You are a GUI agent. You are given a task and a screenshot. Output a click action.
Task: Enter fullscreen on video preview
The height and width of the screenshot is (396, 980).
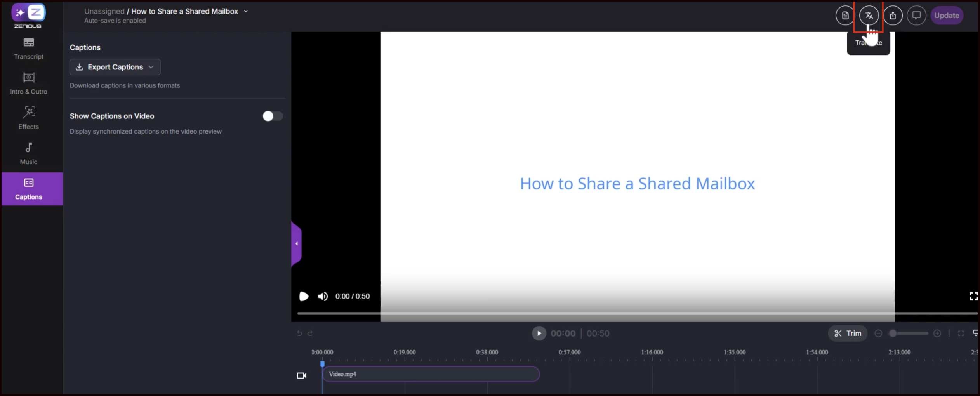coord(973,297)
